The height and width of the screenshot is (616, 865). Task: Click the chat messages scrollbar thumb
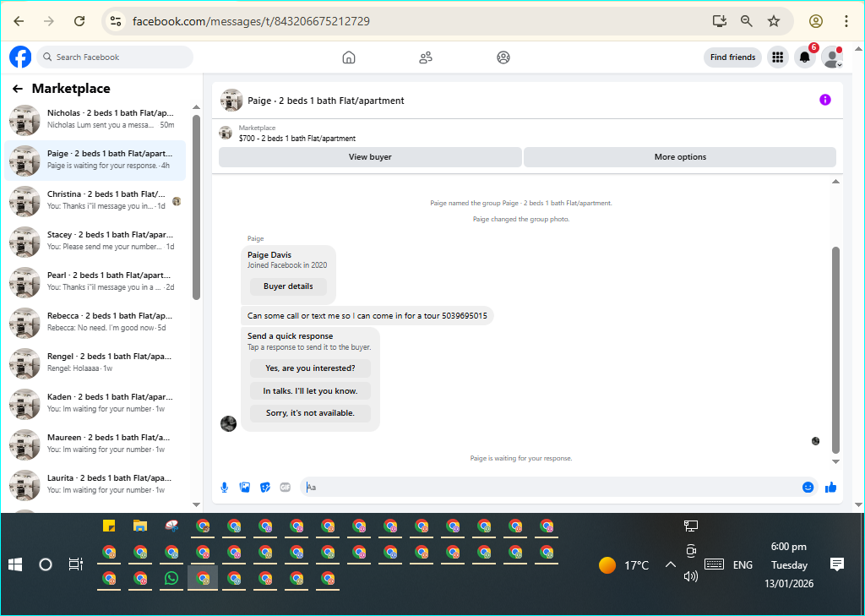[x=835, y=351]
